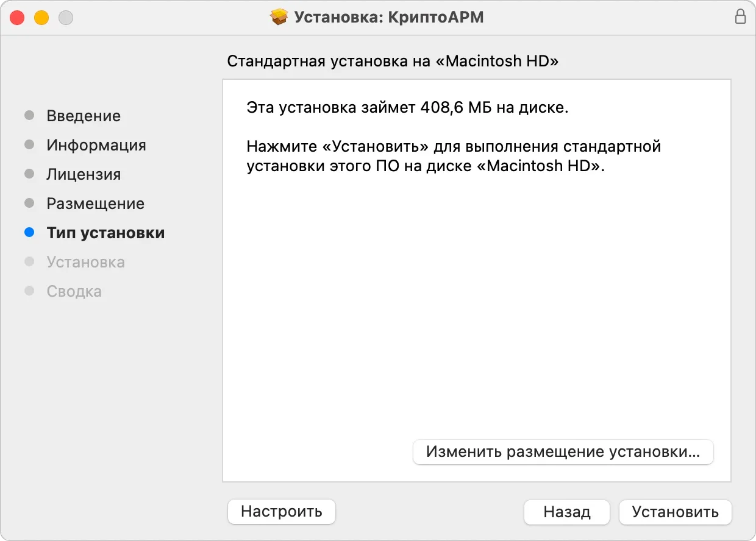Select the Размещение sidebar entry
Viewport: 756px width, 541px height.
click(96, 203)
